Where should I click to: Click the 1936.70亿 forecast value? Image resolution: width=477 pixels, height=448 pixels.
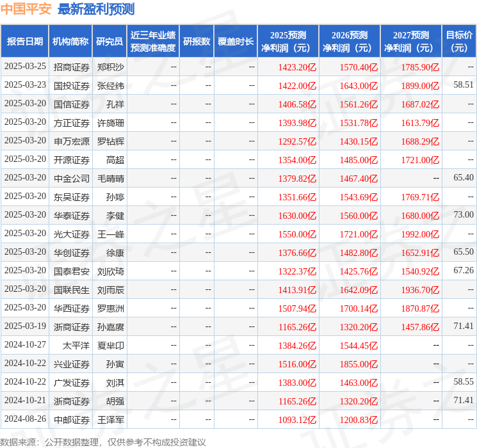420,290
